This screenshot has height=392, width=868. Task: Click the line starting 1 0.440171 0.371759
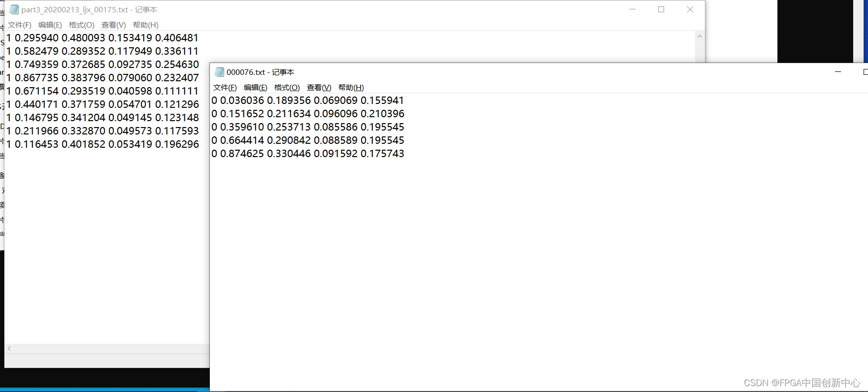tap(102, 104)
